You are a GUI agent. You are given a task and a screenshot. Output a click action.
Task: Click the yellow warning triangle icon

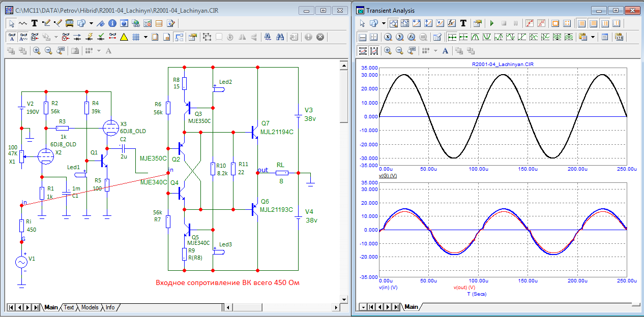(x=124, y=37)
